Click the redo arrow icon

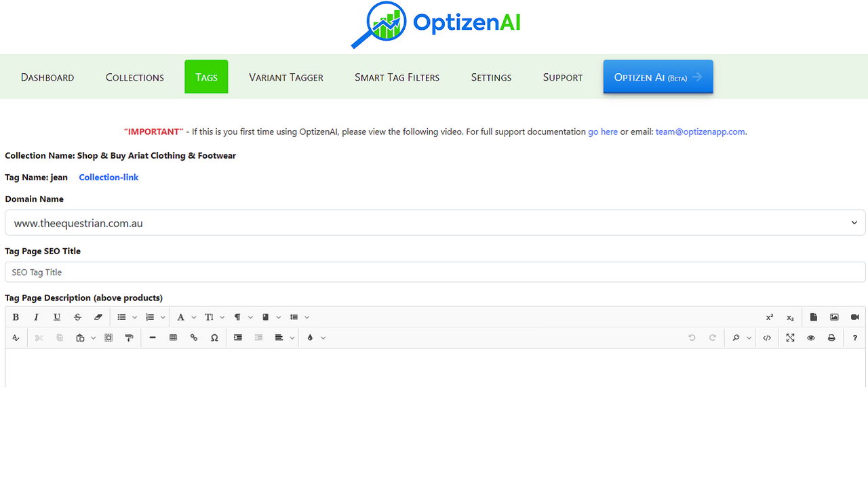pos(712,338)
